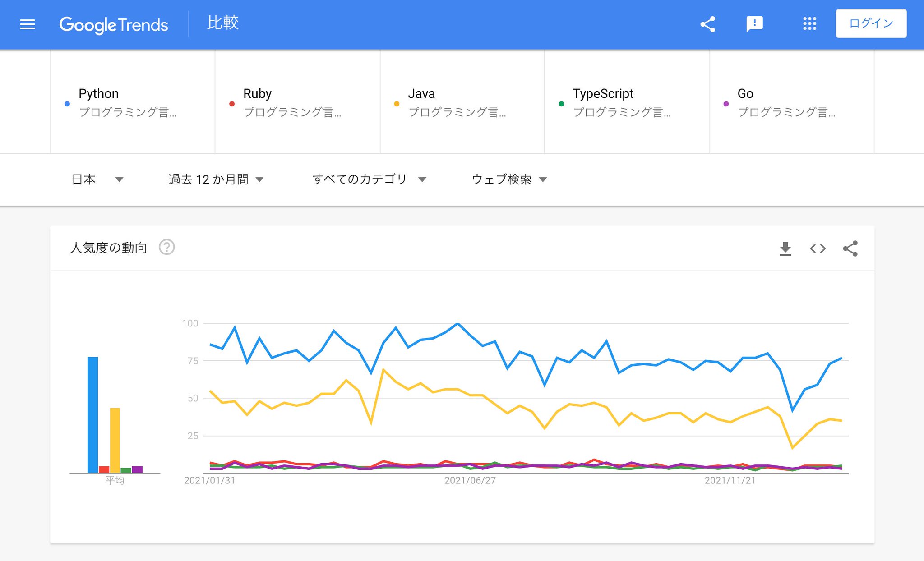Click the 2021/06/27 axis date label
The image size is (924, 561).
470,481
